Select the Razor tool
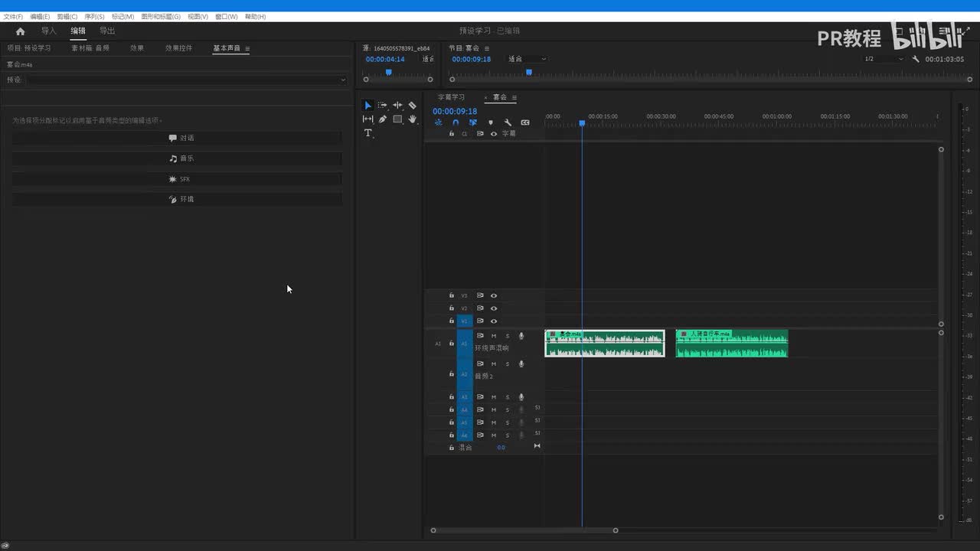Viewport: 980px width, 551px height. (x=412, y=106)
